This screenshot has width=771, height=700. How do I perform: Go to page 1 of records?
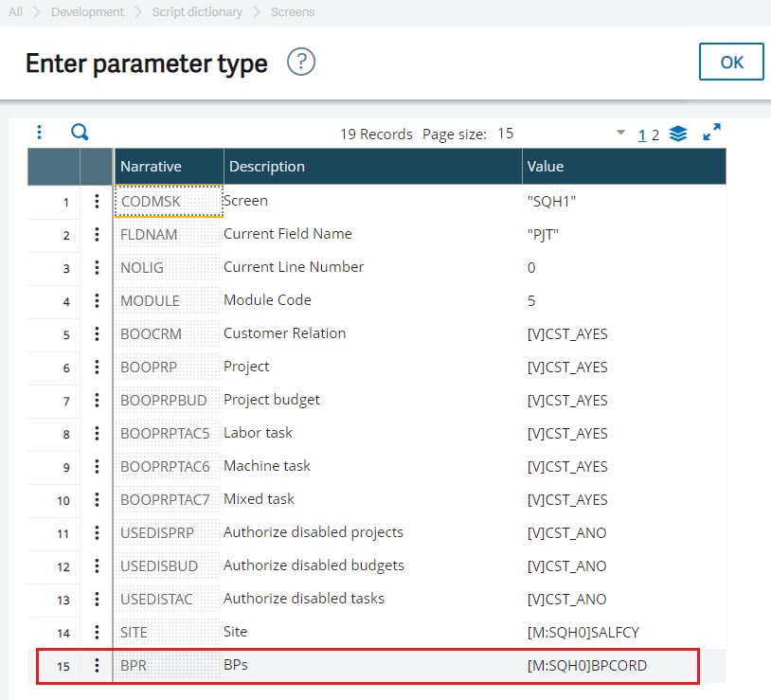(642, 135)
